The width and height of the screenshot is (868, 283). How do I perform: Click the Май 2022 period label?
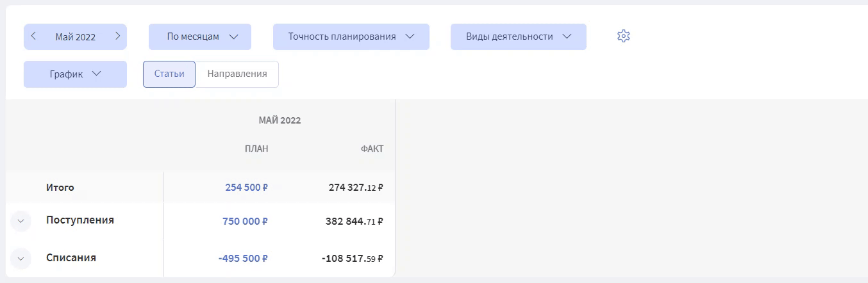point(76,37)
